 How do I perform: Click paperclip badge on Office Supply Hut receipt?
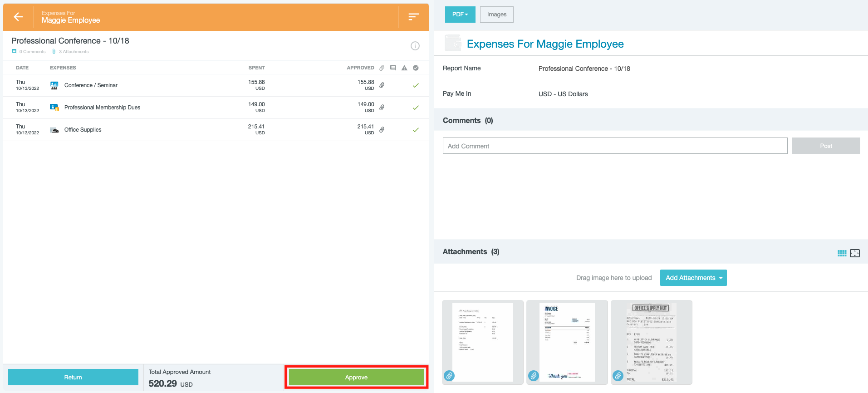point(618,376)
